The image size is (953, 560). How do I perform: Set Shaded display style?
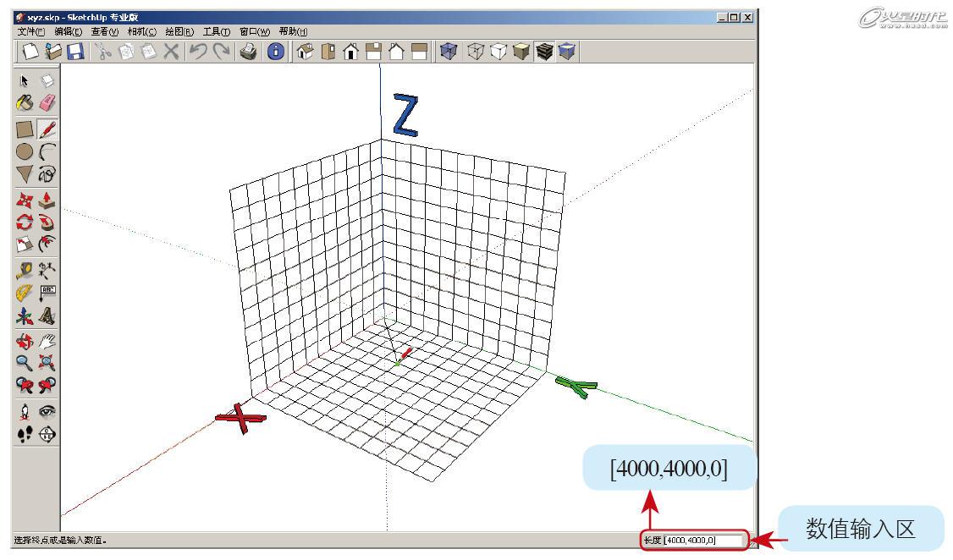[521, 52]
